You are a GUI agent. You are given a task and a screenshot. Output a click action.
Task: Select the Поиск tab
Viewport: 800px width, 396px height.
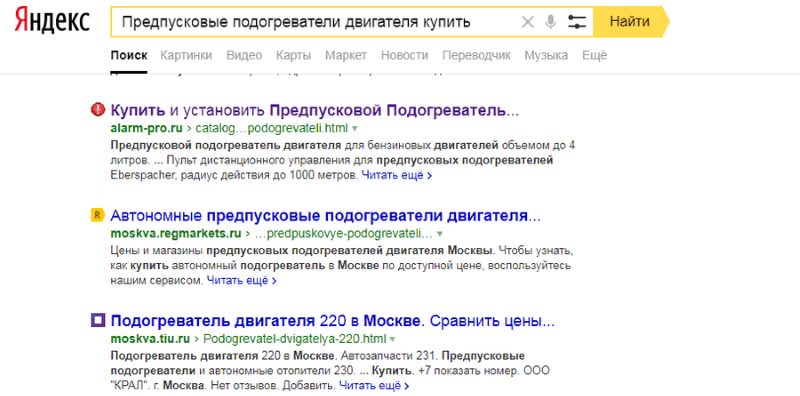point(129,56)
